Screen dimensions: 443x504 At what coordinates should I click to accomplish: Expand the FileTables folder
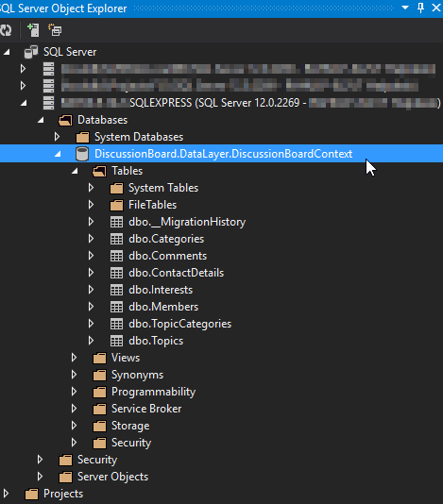point(91,205)
